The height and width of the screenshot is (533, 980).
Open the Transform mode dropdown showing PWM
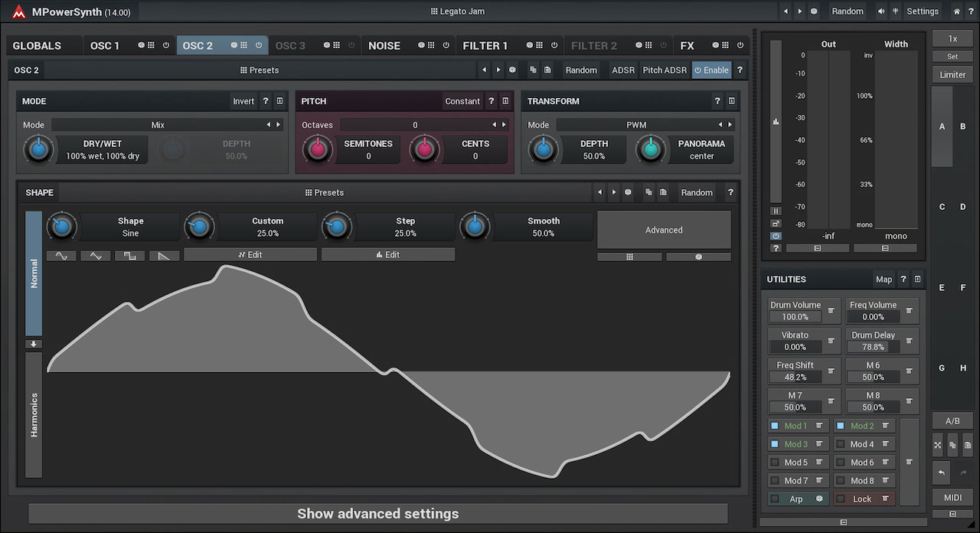(636, 125)
